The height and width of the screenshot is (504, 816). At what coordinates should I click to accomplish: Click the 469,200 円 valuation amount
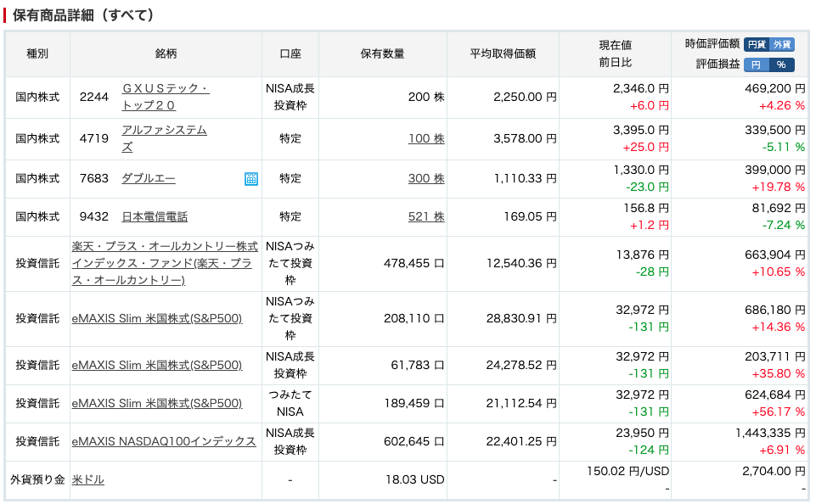pos(775,88)
